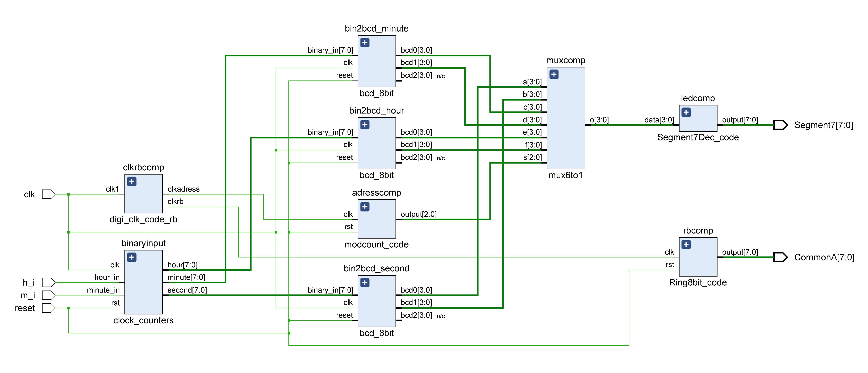This screenshot has width=868, height=373.
Task: Select the minute[7:0] pin on binaryinput
Action: pos(186,277)
